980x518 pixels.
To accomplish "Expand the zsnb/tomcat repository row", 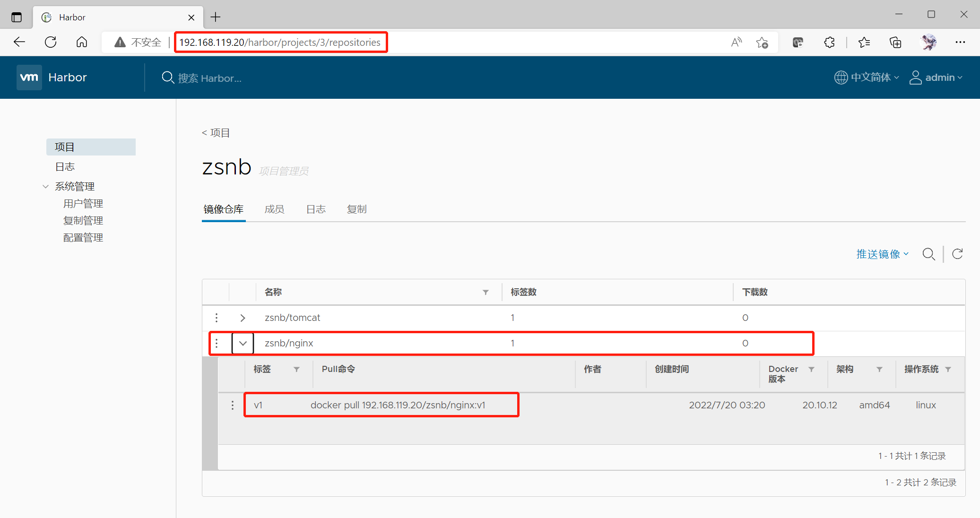I will click(243, 318).
